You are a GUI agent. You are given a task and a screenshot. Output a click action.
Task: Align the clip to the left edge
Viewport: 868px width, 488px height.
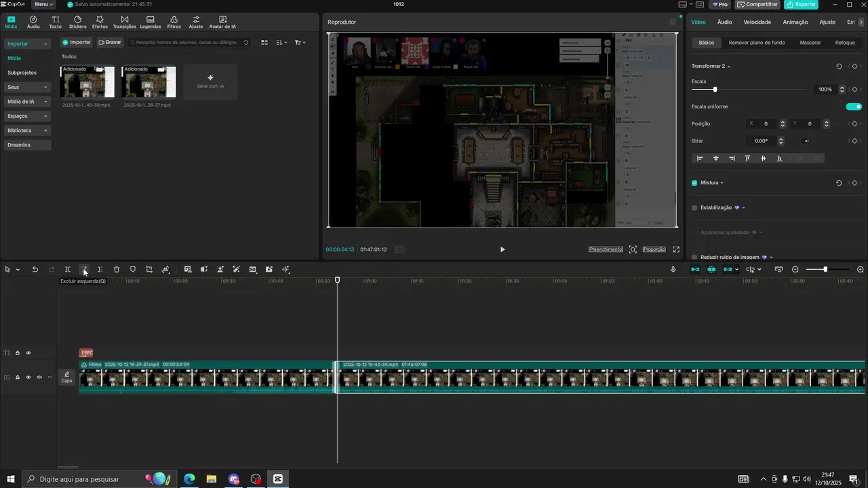[701, 158]
